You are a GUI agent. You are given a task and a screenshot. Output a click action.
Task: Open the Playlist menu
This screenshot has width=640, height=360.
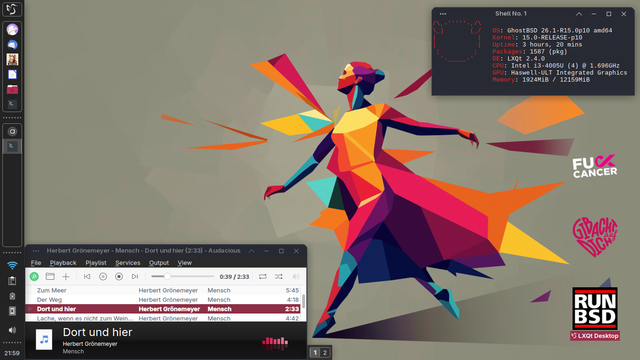(96, 262)
